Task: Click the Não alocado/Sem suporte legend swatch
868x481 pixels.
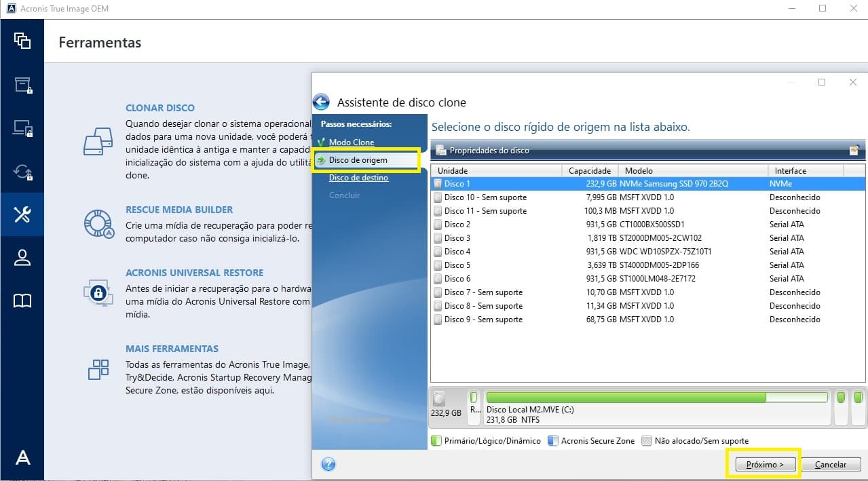Action: click(x=647, y=441)
